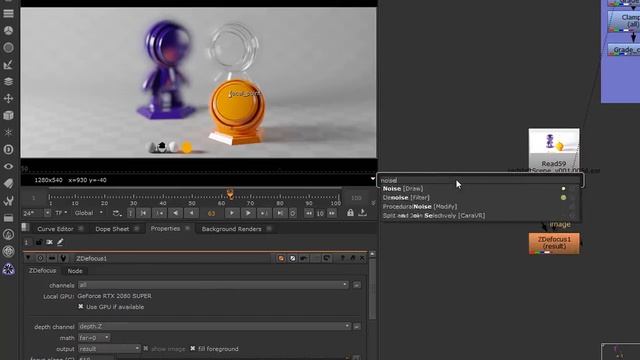Play timeline forward
Viewport: 640px width, 360px height.
point(248,213)
